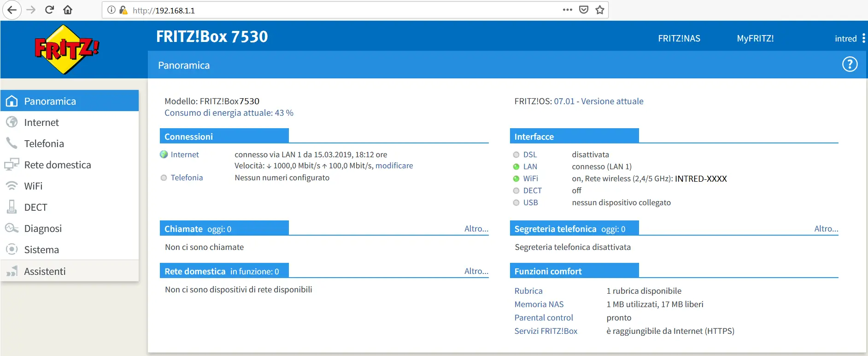Show site information icon in address bar
The width and height of the screenshot is (868, 356).
pos(111,10)
